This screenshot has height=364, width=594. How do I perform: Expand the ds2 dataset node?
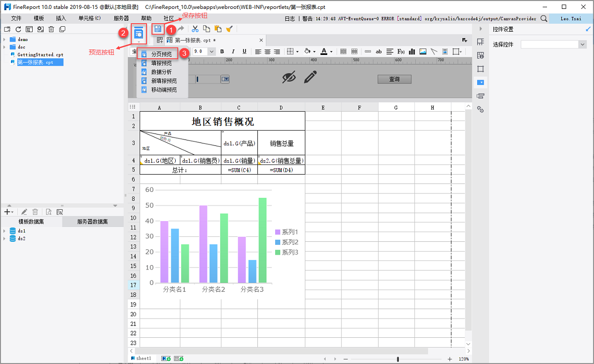pyautogui.click(x=4, y=238)
